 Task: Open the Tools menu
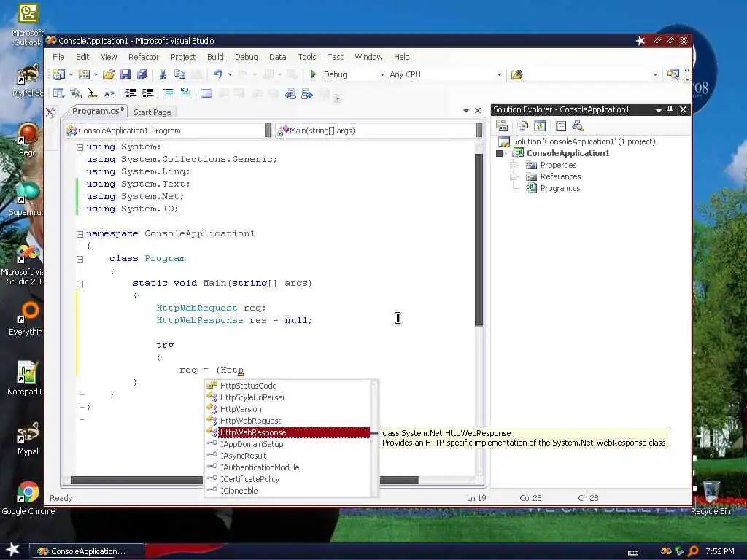(x=307, y=57)
